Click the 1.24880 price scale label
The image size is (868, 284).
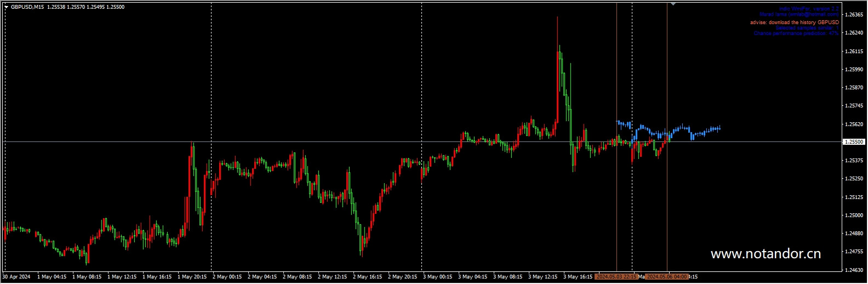click(855, 234)
